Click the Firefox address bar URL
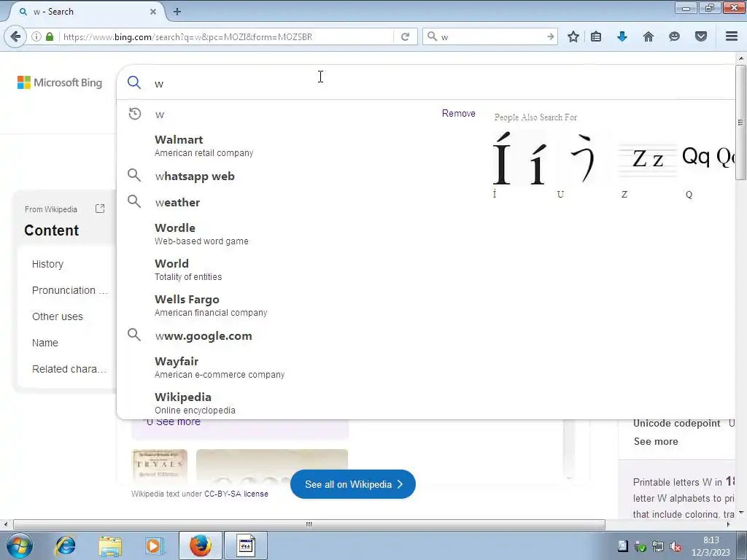Viewport: 747px width, 560px height. [226, 36]
